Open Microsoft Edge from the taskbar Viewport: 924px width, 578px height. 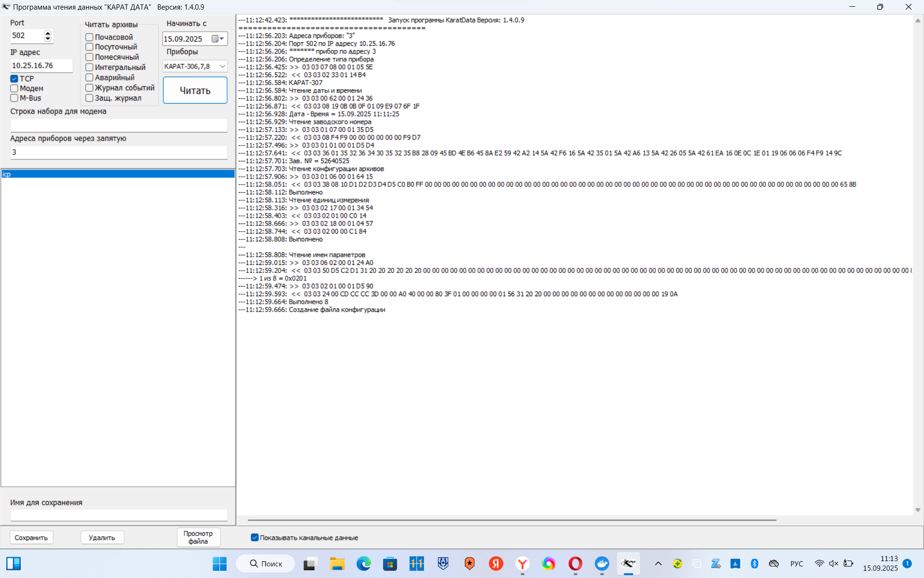click(x=363, y=563)
